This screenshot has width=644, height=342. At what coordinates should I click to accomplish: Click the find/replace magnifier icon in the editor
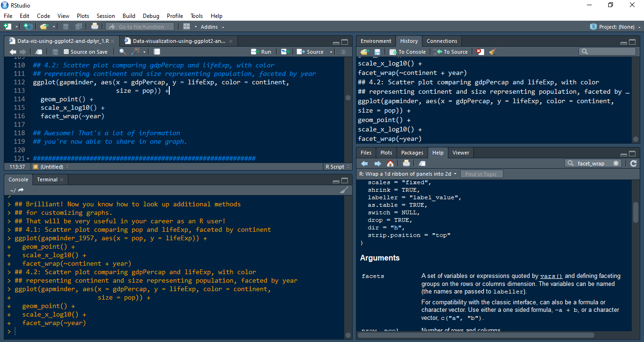[123, 52]
